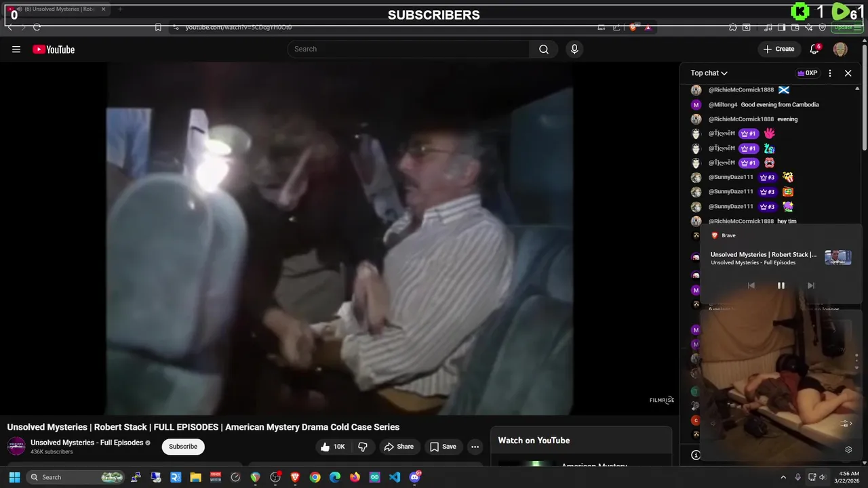The image size is (868, 488).
Task: Skip to next track in media popup
Action: 810,285
